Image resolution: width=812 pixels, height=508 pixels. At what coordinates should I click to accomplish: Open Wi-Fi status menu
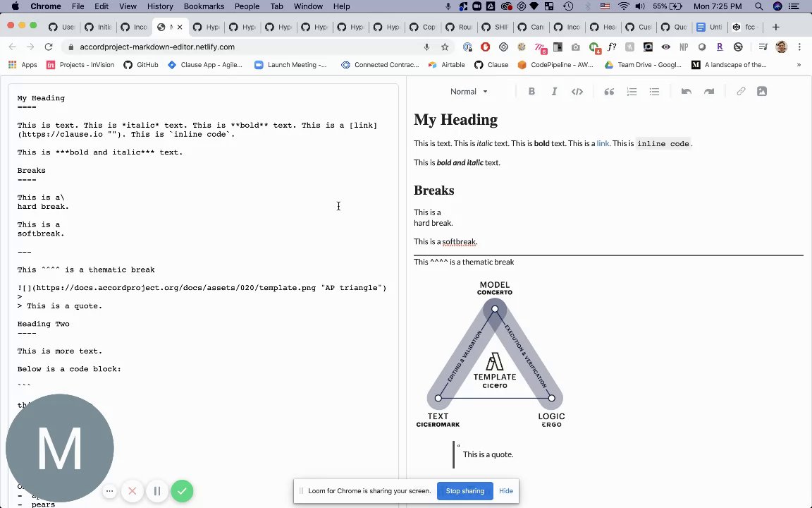(624, 6)
